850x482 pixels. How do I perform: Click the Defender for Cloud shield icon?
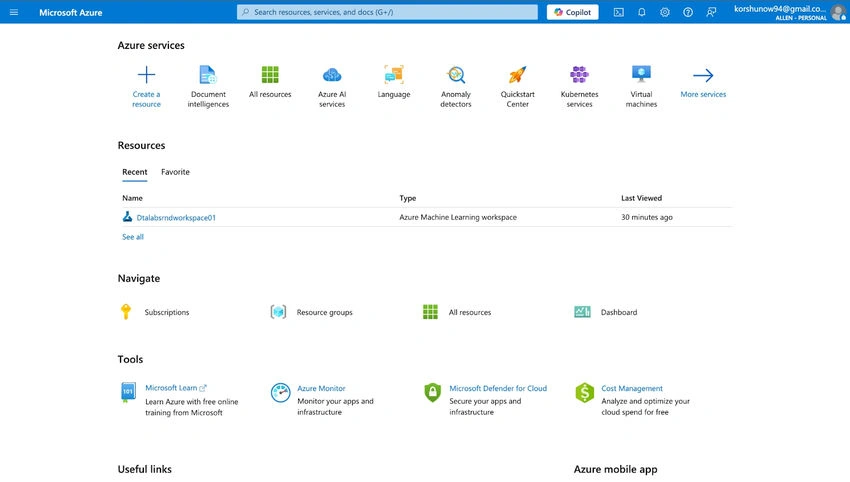pos(433,393)
